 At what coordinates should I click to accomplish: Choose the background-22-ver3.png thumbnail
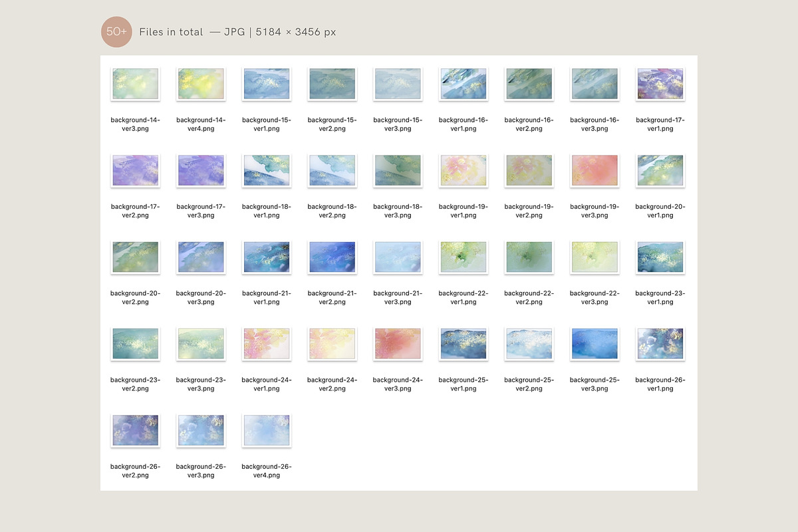click(595, 257)
